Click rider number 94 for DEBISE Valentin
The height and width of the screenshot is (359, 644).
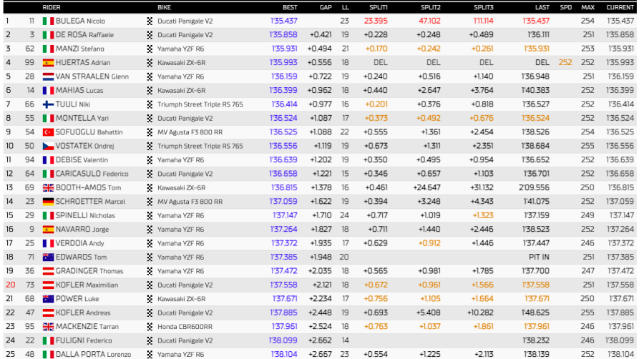29,160
